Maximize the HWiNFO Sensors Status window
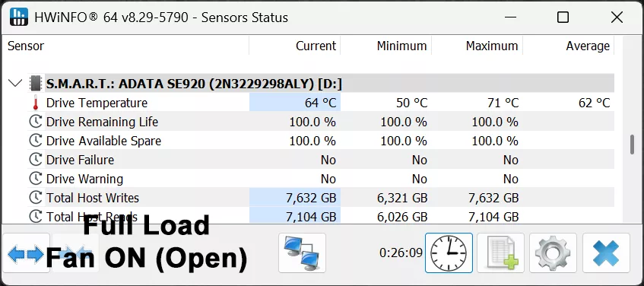Screen dimensions: 644x286 pyautogui.click(x=563, y=17)
